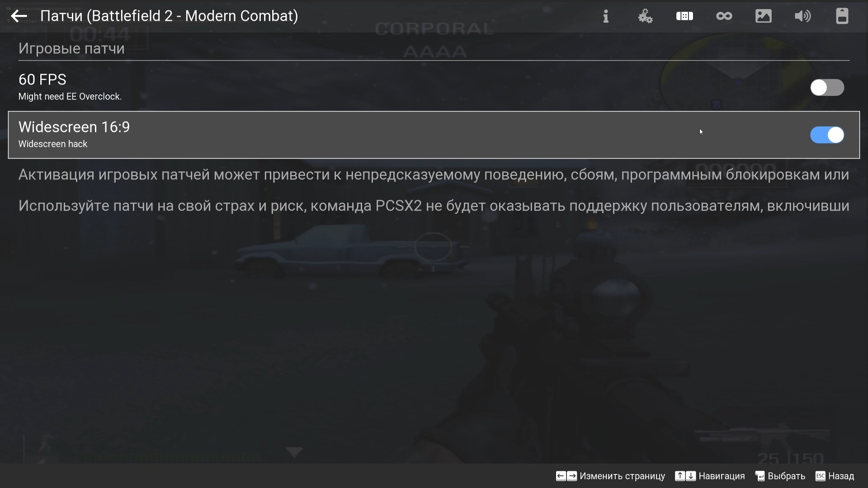Click 'Назад' ESC footer hint
Viewport: 868px width, 488px height.
[835, 476]
